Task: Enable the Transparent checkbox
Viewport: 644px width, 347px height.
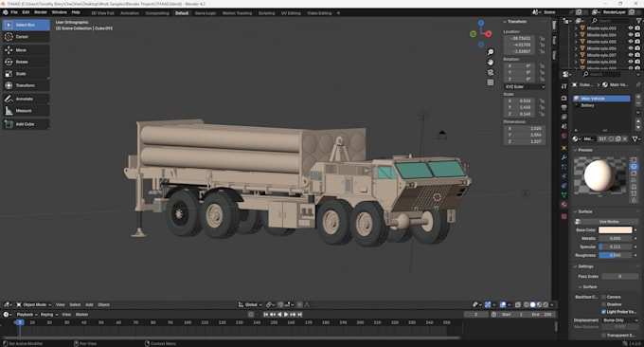Action: pos(604,336)
